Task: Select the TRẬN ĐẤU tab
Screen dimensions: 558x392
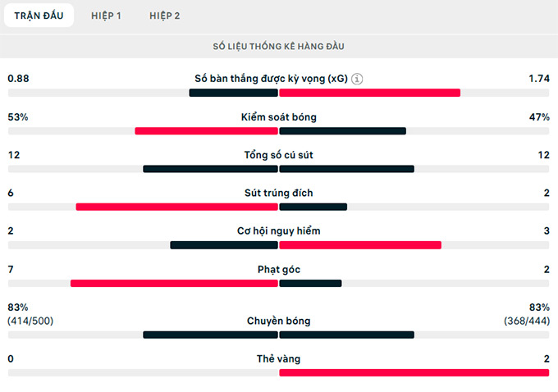Action: pos(39,16)
